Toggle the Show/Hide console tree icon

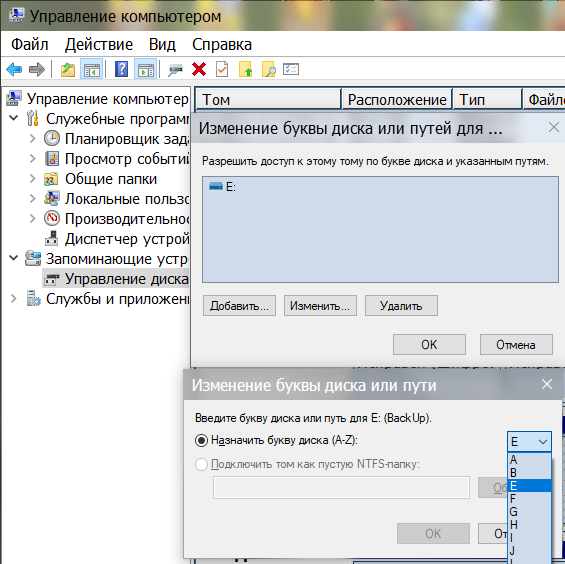click(x=92, y=69)
